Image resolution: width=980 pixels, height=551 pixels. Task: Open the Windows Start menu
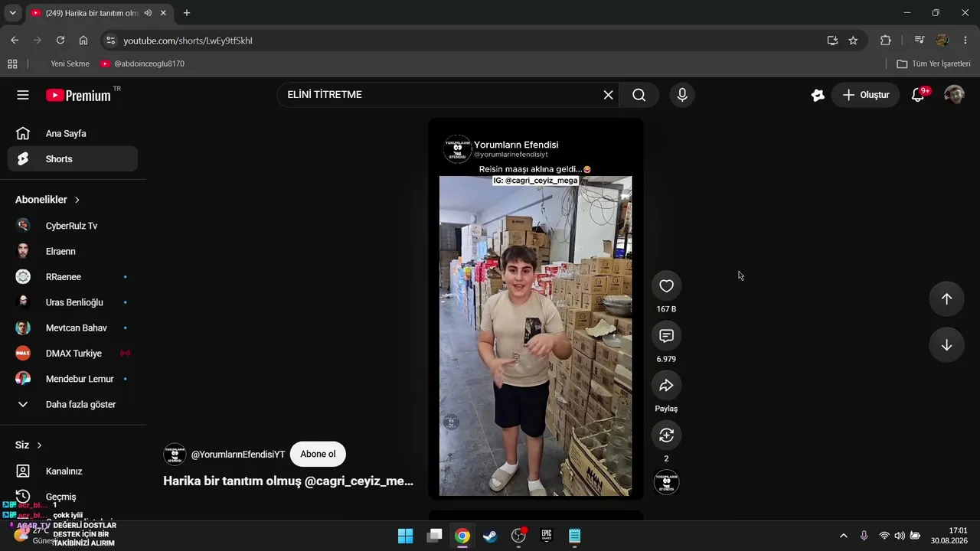[x=406, y=536]
